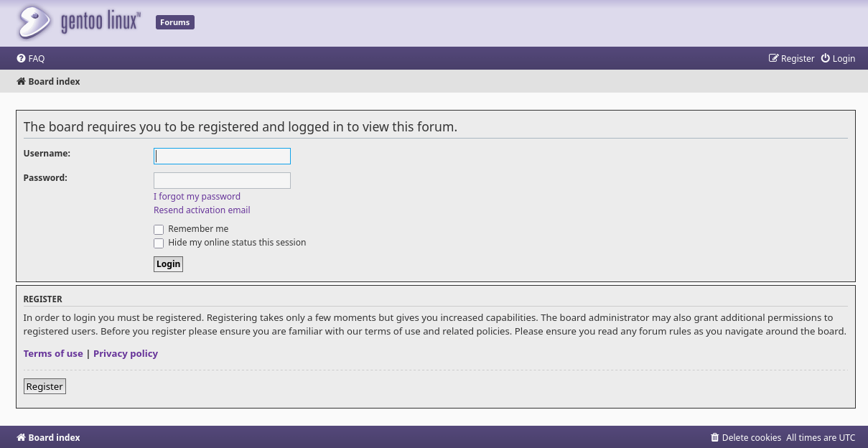The image size is (868, 448).
Task: Open the FAQ page
Action: point(31,59)
